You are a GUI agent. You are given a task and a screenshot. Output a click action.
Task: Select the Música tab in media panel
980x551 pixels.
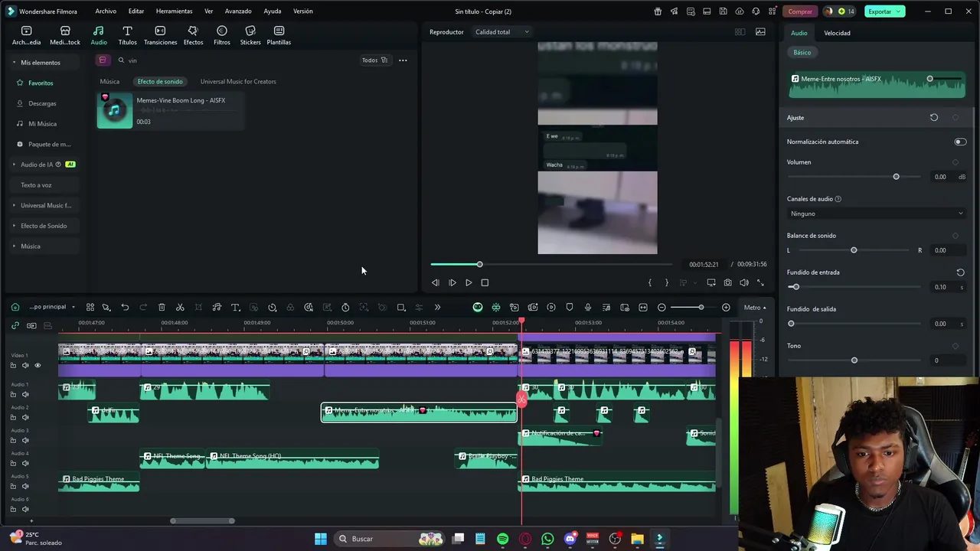coord(109,81)
